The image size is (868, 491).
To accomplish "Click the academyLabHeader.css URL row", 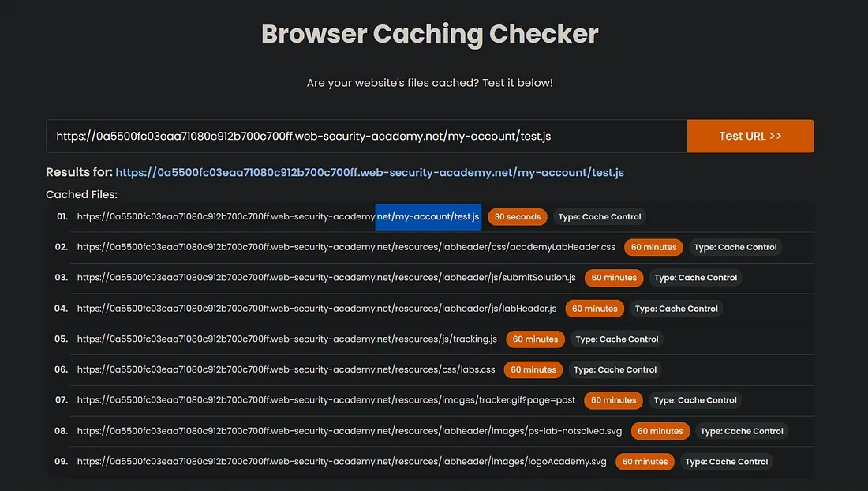I will [x=346, y=247].
